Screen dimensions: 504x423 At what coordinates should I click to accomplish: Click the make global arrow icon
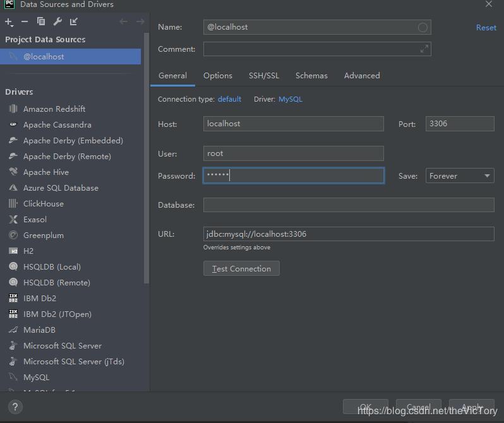coord(74,22)
